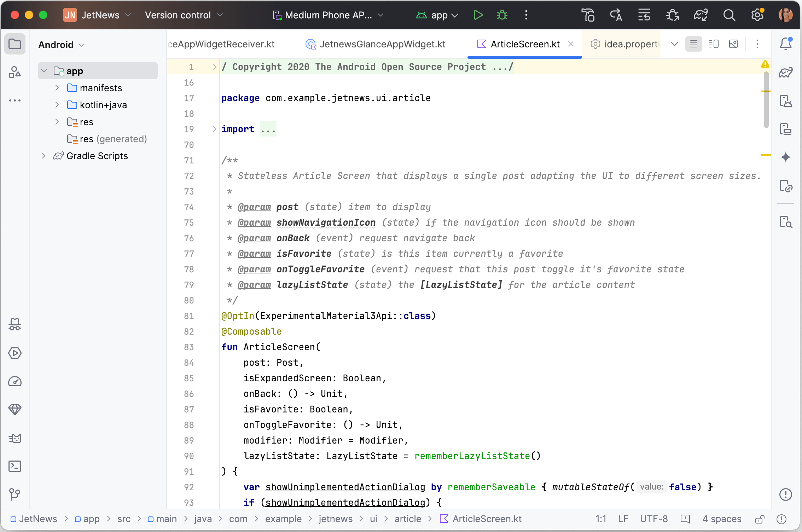The width and height of the screenshot is (802, 532).
Task: Open Logcat from the left tool strip
Action: coord(15,438)
